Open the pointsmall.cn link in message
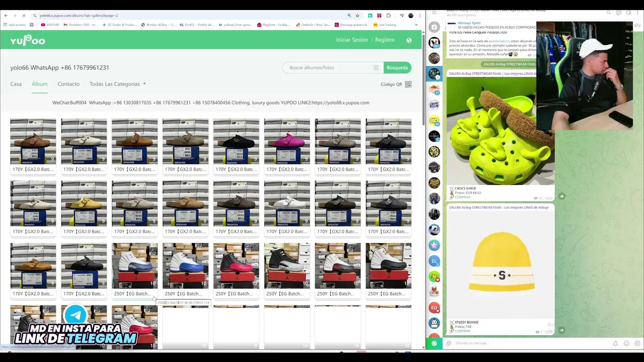Viewport: 644px width, 362px height. point(499,41)
